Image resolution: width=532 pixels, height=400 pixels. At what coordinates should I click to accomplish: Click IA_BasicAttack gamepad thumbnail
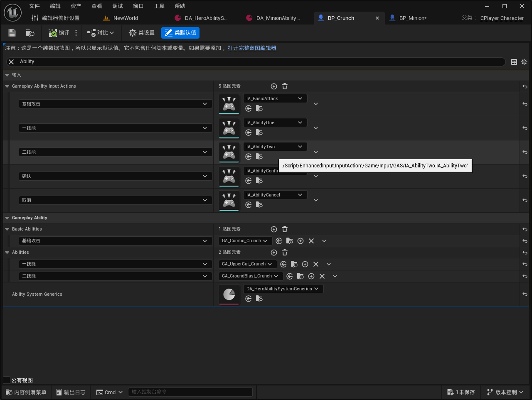tap(229, 104)
